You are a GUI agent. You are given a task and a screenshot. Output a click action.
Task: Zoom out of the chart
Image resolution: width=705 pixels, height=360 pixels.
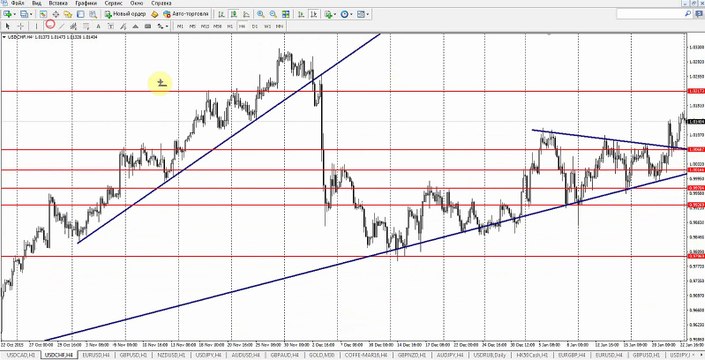coord(273,14)
